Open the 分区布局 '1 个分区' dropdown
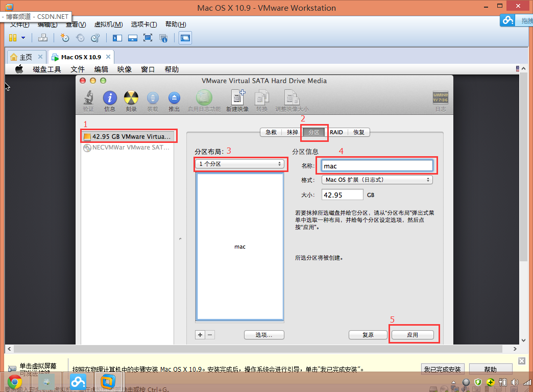Image resolution: width=533 pixels, height=392 pixels. tap(240, 164)
